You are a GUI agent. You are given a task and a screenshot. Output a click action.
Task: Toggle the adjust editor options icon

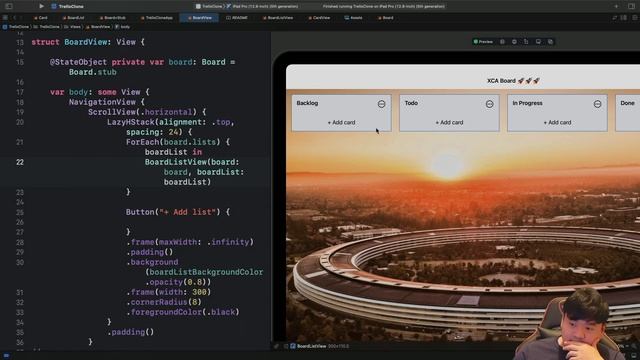pyautogui.click(x=623, y=18)
